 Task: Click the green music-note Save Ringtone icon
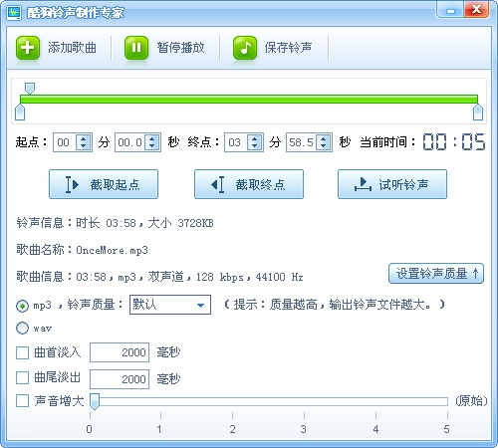pyautogui.click(x=245, y=48)
